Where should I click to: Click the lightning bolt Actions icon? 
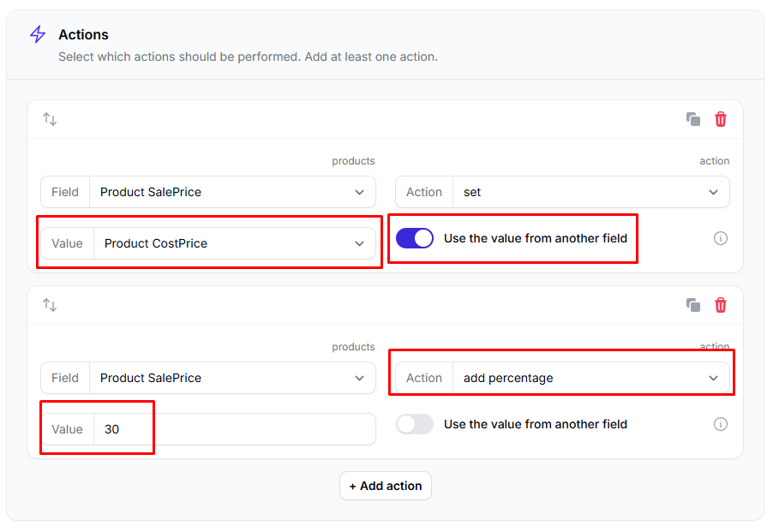click(x=38, y=34)
